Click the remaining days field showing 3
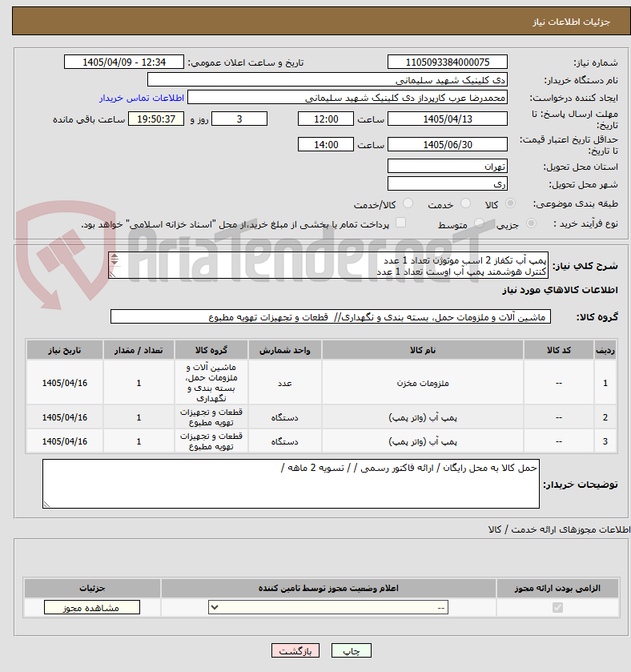 click(x=239, y=119)
